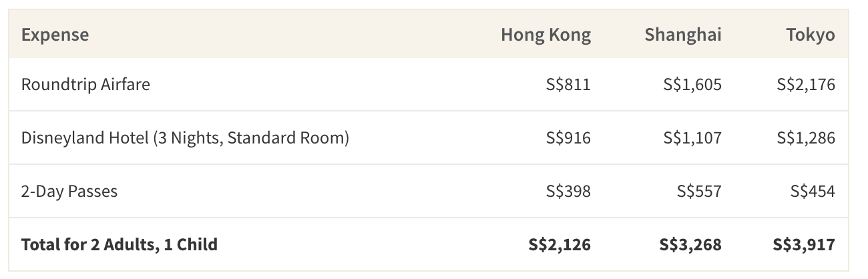This screenshot has height=279, width=868.
Task: Click the S$2,126 Hong Kong total
Action: point(560,245)
